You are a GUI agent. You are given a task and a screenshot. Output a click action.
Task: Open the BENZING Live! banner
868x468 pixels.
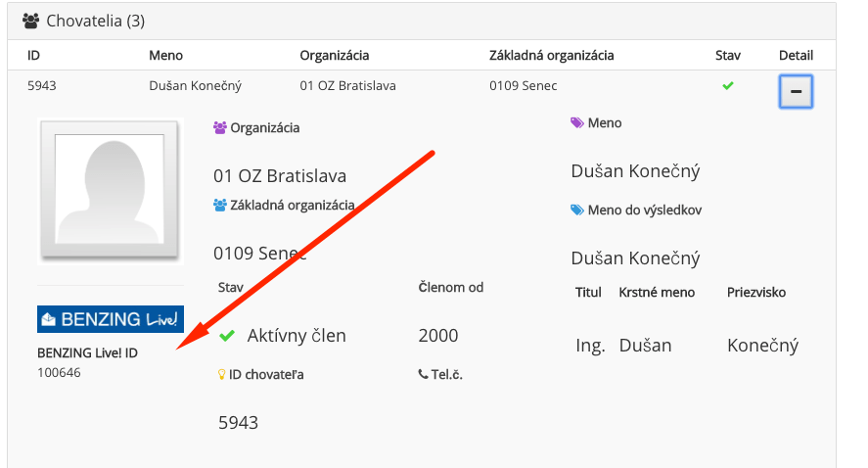pyautogui.click(x=111, y=319)
